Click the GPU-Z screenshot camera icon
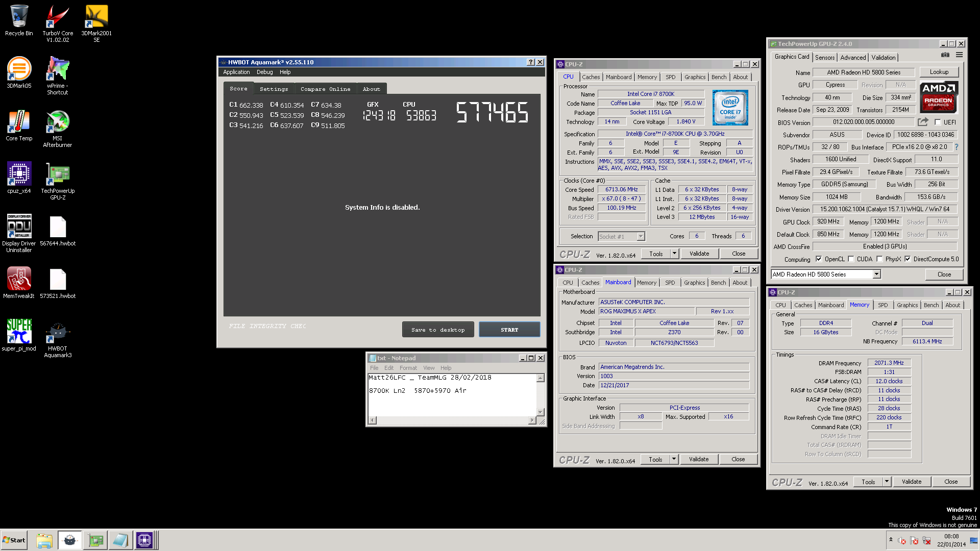The width and height of the screenshot is (980, 551). click(x=945, y=55)
